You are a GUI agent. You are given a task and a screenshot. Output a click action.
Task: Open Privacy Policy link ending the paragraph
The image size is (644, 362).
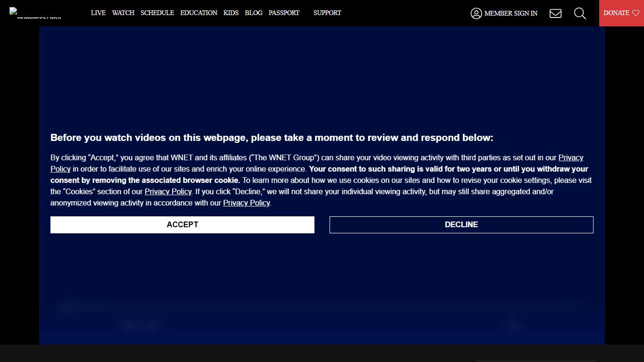[x=247, y=203]
